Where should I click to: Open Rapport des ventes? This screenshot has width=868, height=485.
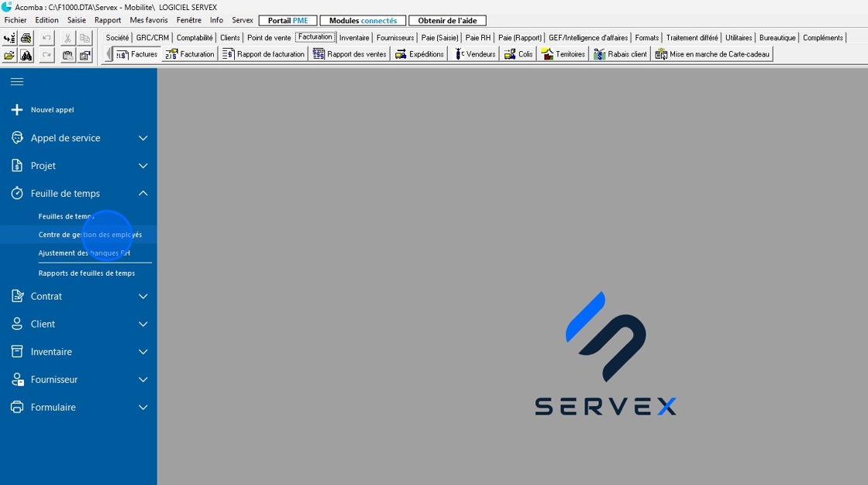pos(350,54)
